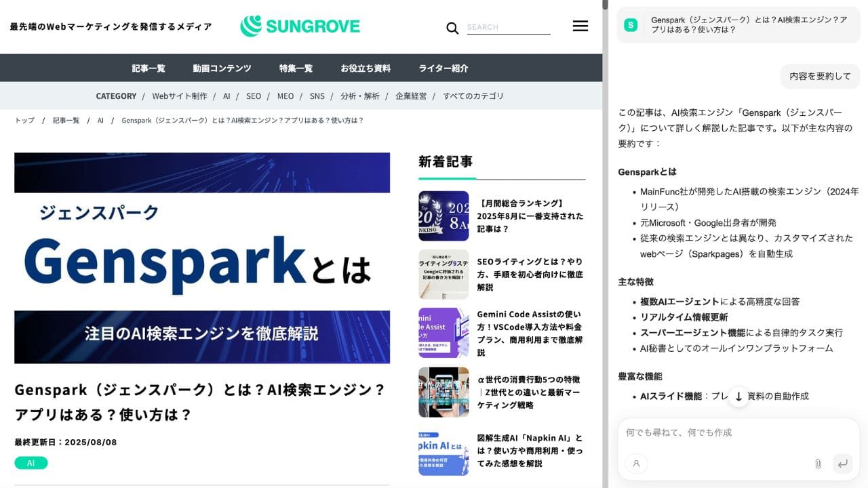Open 【月間総合ランキング】 article title link
The width and height of the screenshot is (868, 488).
pyautogui.click(x=530, y=216)
